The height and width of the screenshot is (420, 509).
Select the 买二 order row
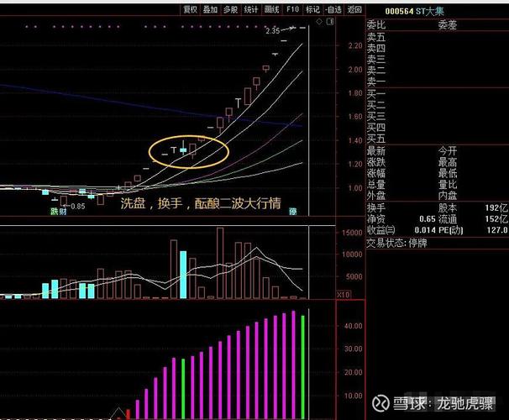(376, 106)
